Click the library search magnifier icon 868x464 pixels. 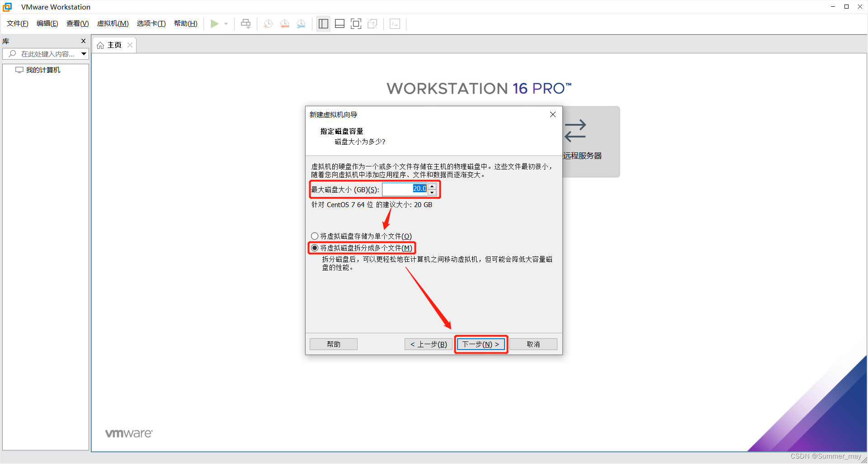pos(13,54)
